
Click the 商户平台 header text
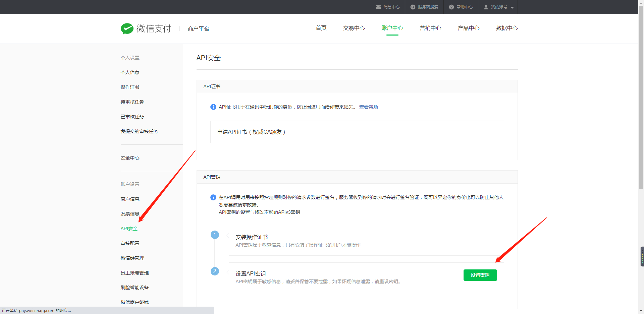(199, 29)
